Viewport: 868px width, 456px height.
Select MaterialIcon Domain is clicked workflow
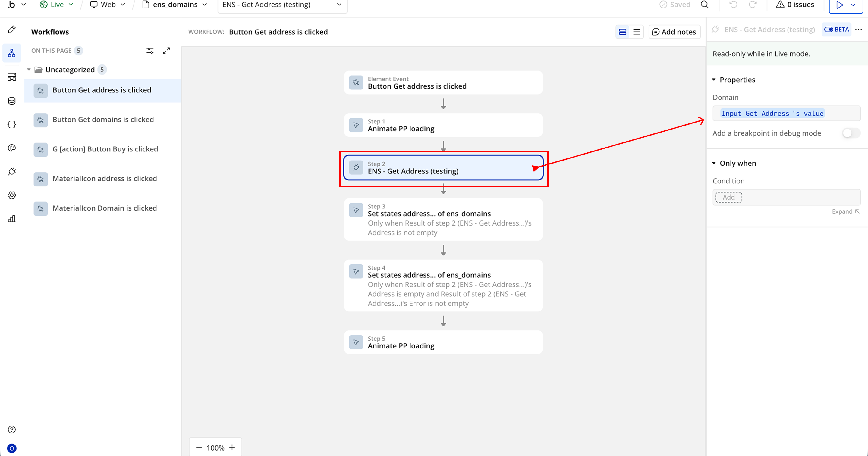(105, 208)
